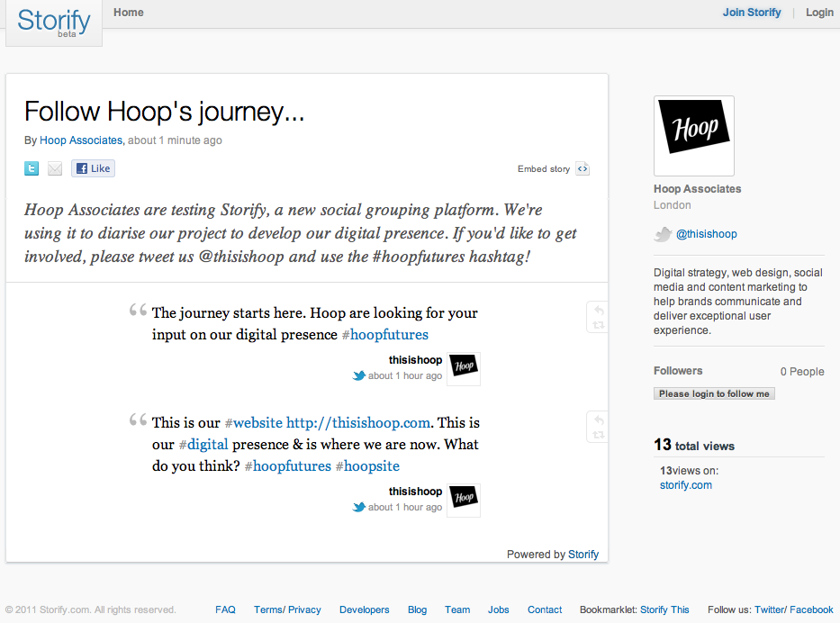
Task: Click the '13 total views' text
Action: 694,445
